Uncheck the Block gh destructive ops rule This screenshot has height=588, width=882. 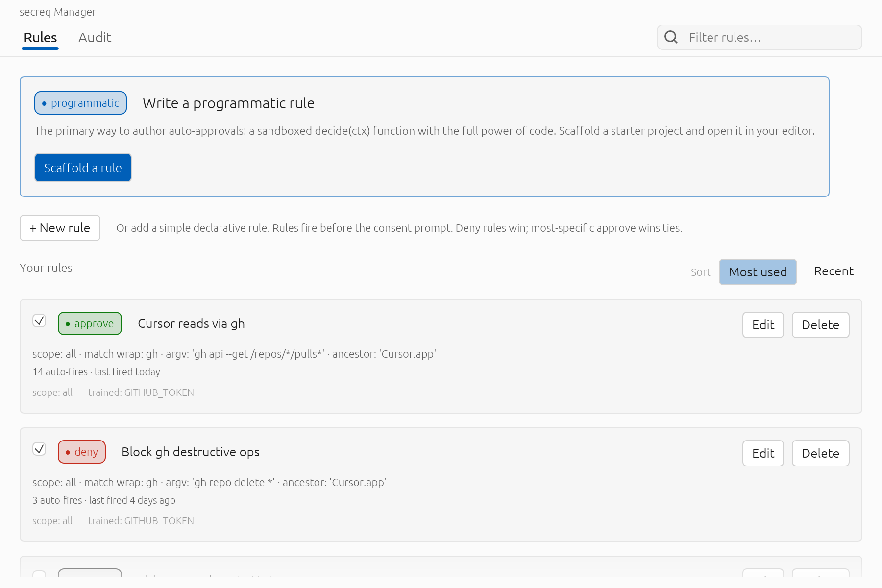(x=39, y=449)
